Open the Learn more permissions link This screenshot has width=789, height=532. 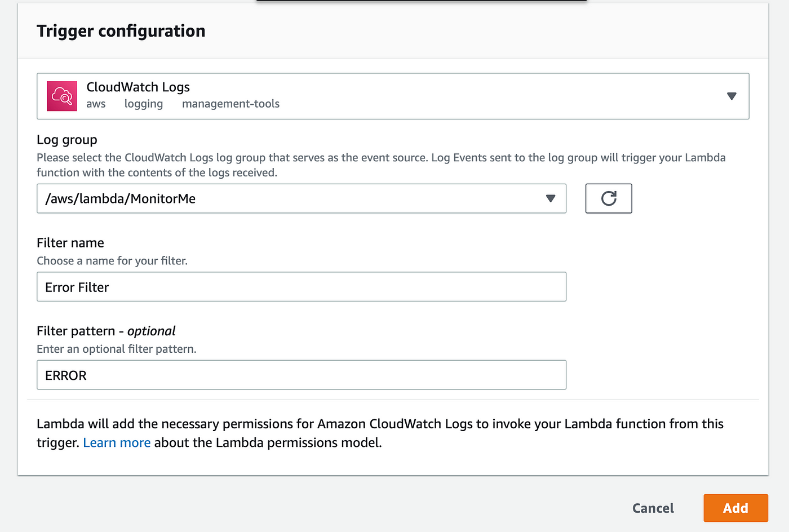point(117,442)
